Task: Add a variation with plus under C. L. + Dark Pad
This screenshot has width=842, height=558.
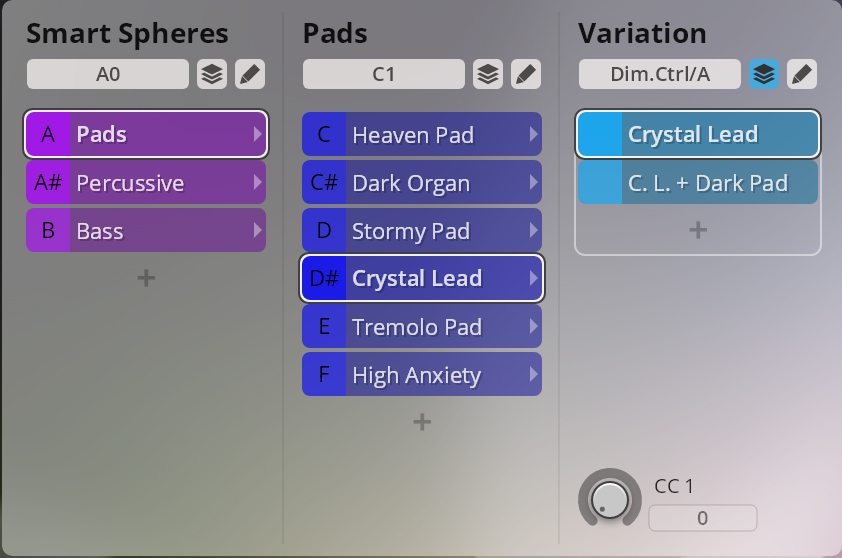Action: (x=698, y=230)
